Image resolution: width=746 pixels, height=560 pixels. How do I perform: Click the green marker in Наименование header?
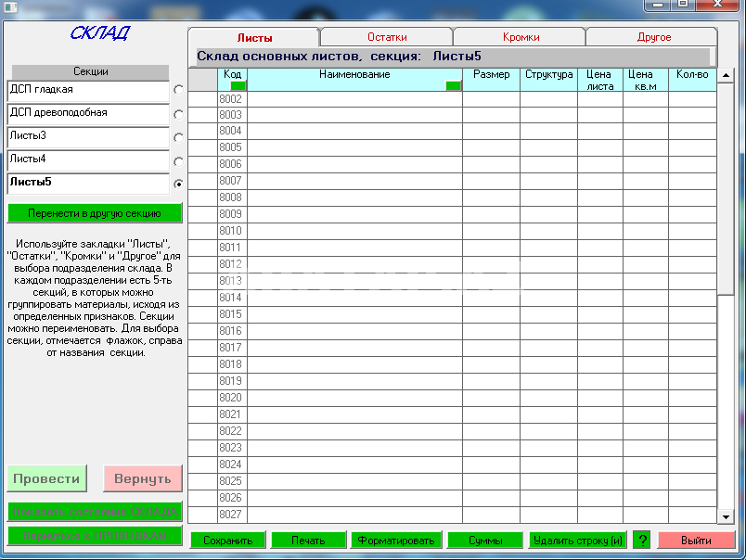pos(453,85)
